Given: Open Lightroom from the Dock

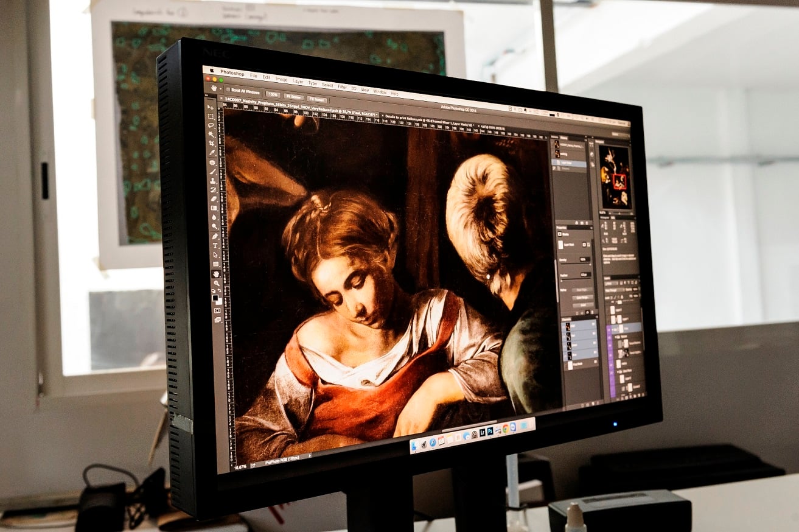Looking at the screenshot, I should [x=483, y=432].
